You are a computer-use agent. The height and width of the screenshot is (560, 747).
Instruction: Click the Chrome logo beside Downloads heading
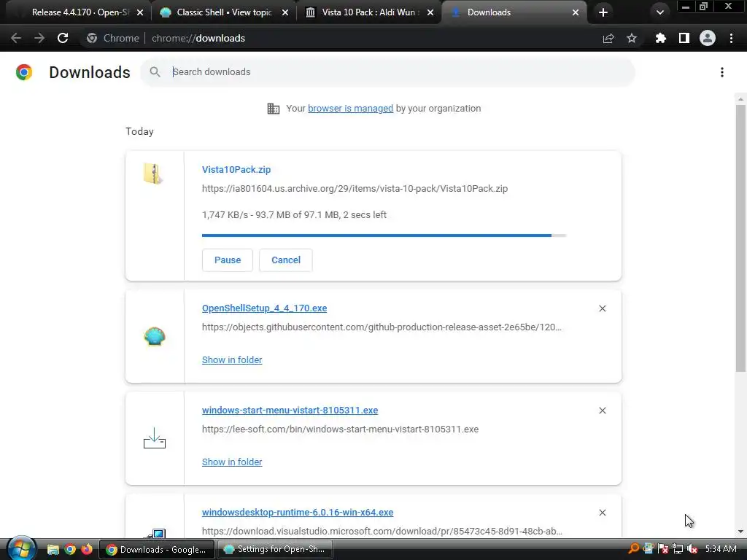(24, 72)
